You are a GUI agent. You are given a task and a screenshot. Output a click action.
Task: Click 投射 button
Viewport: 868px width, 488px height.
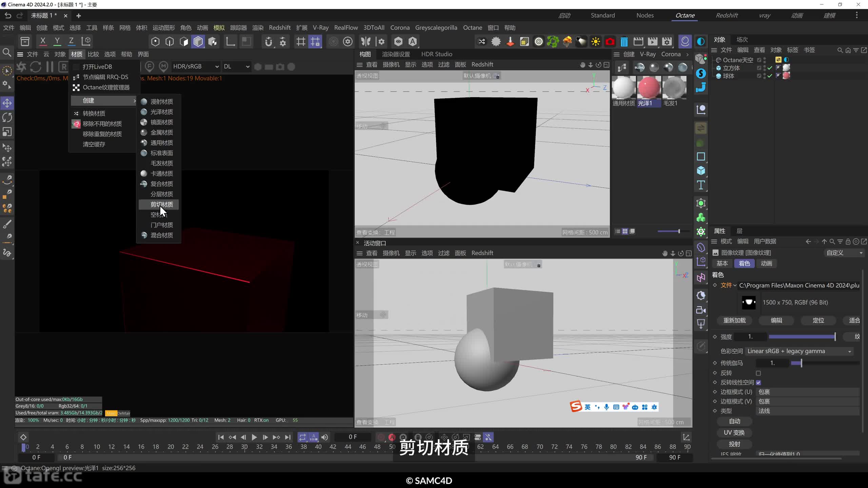tap(734, 444)
